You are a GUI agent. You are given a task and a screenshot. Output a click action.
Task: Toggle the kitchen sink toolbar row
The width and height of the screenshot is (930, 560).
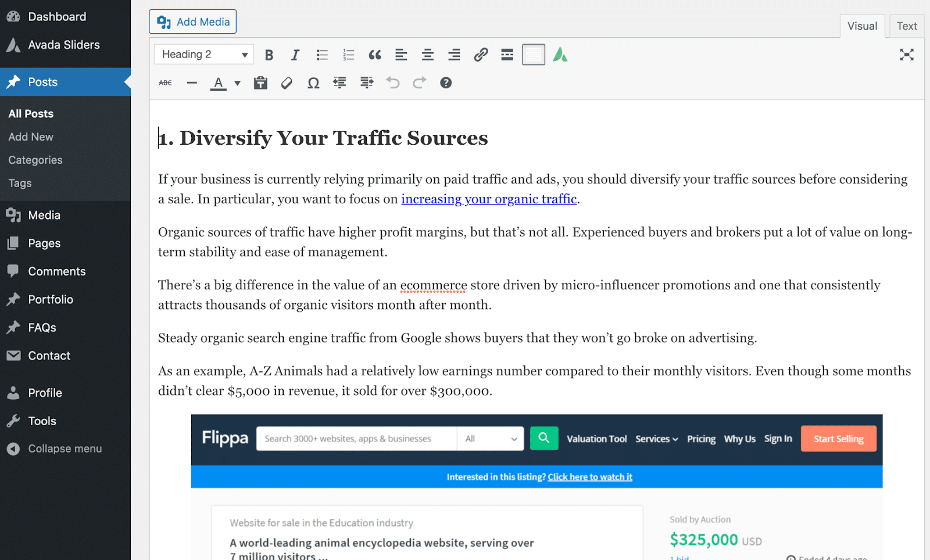pos(532,54)
